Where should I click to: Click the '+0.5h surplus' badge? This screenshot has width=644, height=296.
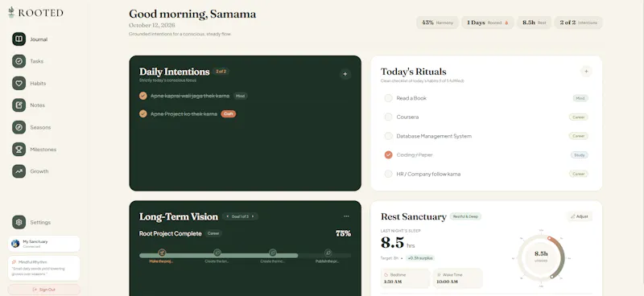tap(419, 258)
